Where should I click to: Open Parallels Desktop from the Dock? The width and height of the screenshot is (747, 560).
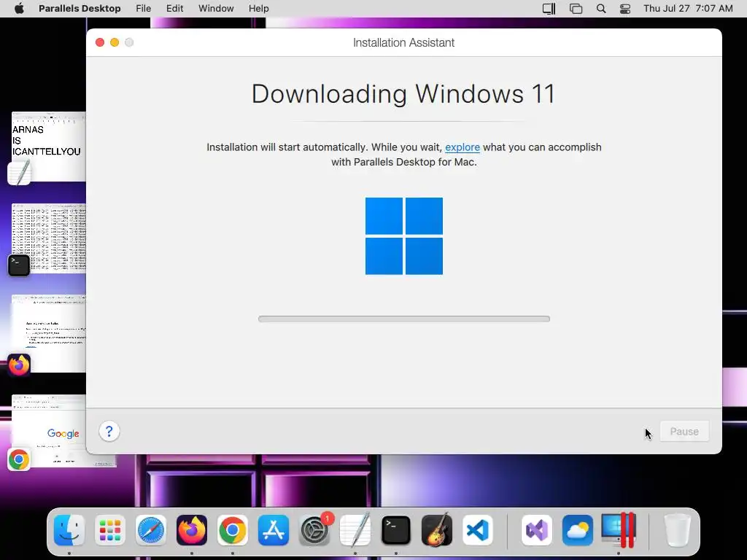tap(619, 530)
